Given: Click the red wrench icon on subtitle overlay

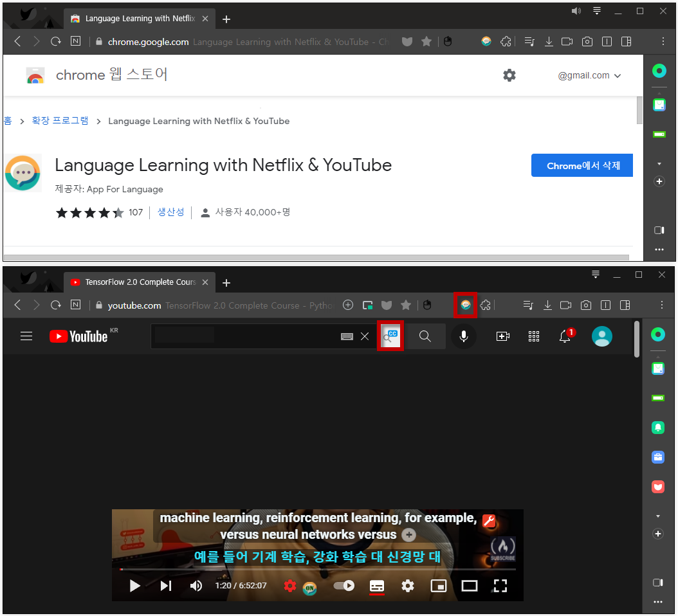Looking at the screenshot, I should (x=489, y=521).
